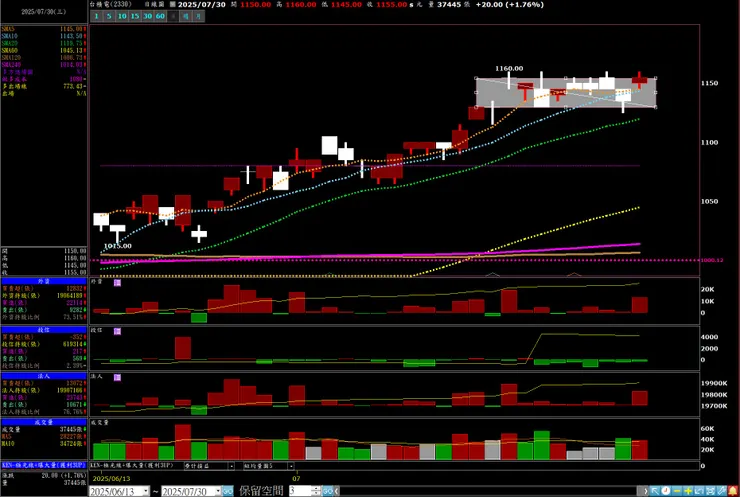The height and width of the screenshot is (497, 740).
Task: Switch to 1-minute timeframe
Action: (96, 16)
